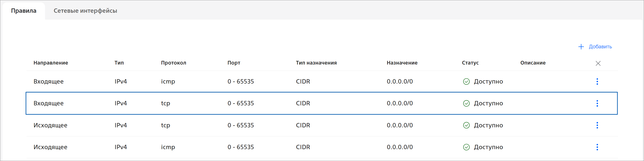Click the Тип назначения column header
Image resolution: width=644 pixels, height=161 pixels.
point(316,63)
